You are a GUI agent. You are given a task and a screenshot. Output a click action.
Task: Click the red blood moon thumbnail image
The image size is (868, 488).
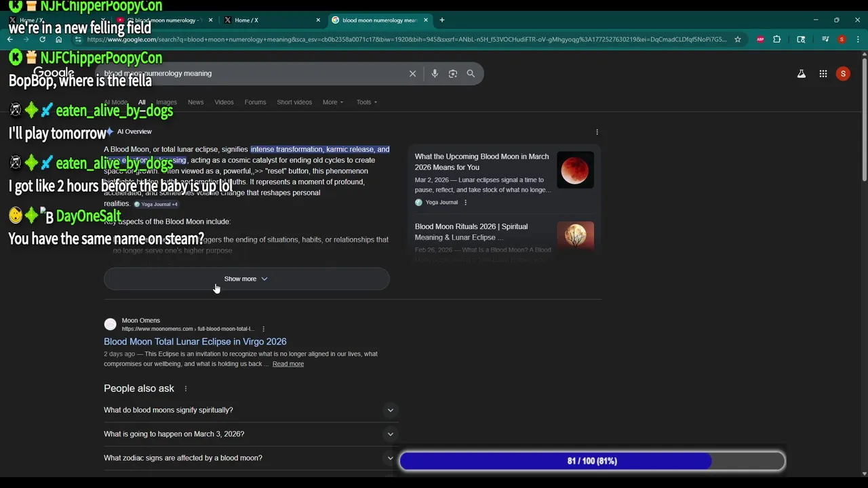point(575,169)
